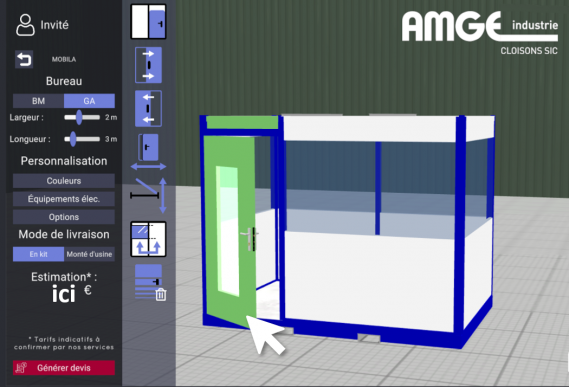Adjust the Largeur slider

point(79,117)
